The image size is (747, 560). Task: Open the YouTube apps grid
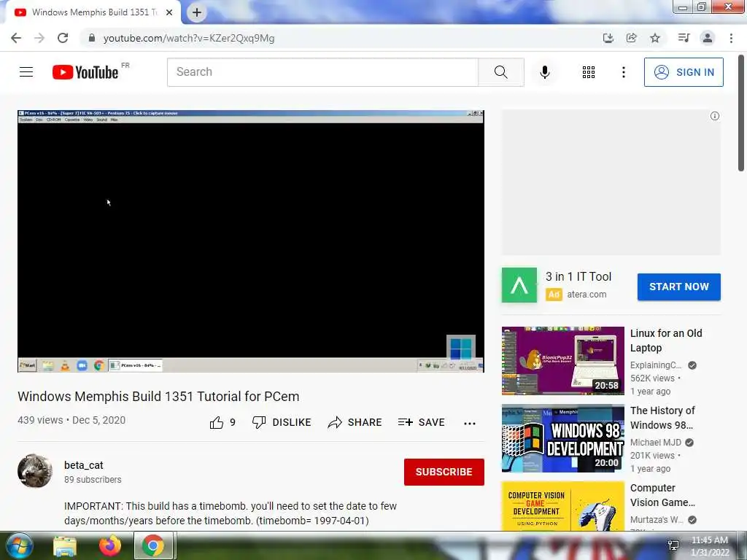589,72
